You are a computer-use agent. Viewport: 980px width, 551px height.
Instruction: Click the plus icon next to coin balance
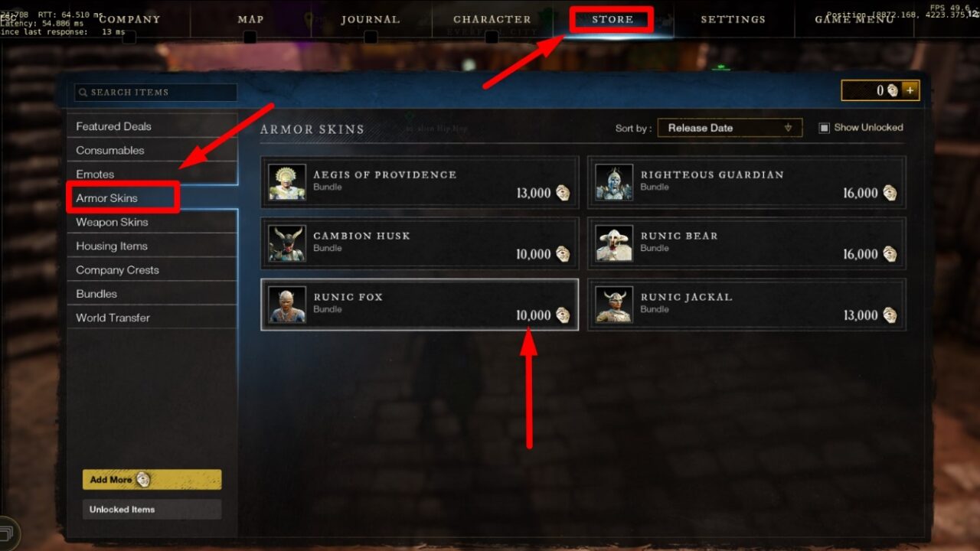click(910, 90)
